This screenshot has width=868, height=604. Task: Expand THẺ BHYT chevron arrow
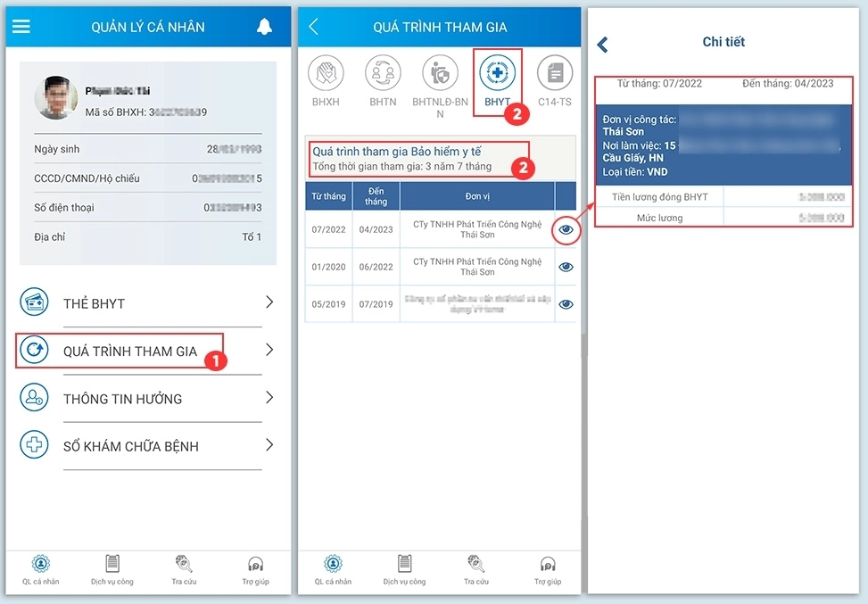click(269, 302)
